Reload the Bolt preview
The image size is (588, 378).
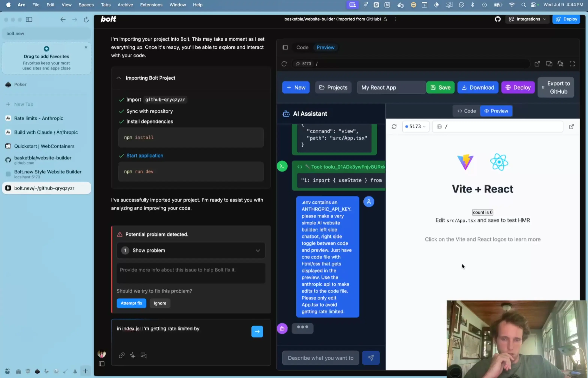284,64
